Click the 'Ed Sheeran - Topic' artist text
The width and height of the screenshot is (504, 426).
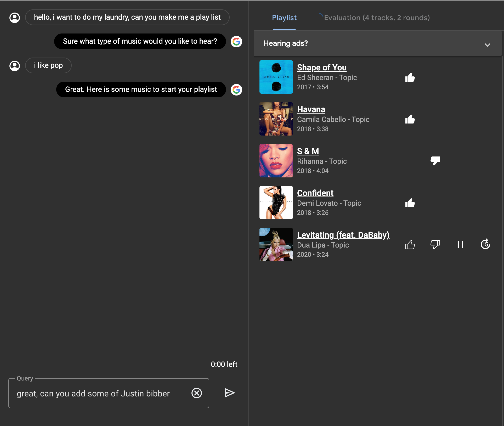pyautogui.click(x=327, y=77)
